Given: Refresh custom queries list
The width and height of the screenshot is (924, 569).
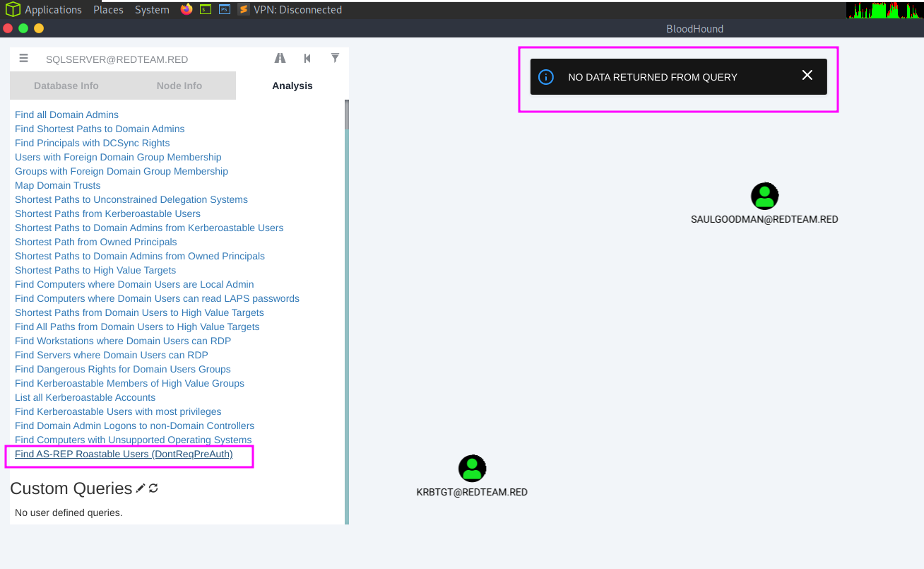Looking at the screenshot, I should [x=153, y=488].
